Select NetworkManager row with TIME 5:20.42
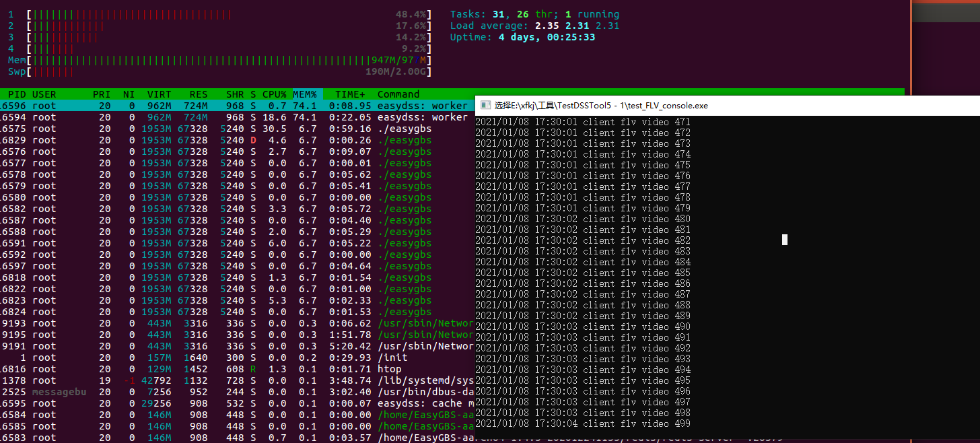This screenshot has width=980, height=443. [237, 346]
